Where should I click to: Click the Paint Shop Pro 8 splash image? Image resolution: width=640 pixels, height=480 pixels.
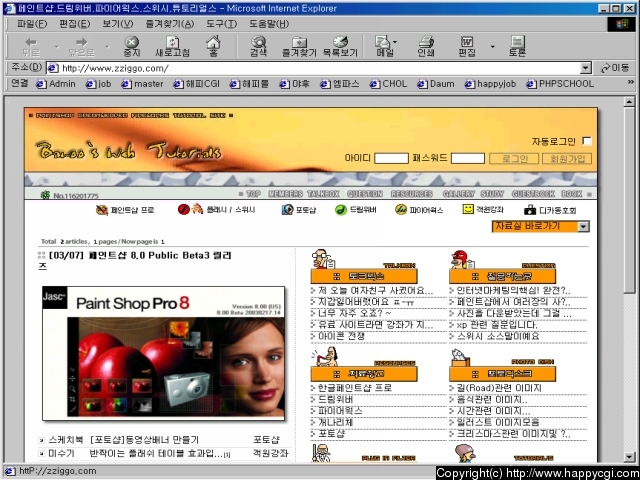pyautogui.click(x=164, y=353)
